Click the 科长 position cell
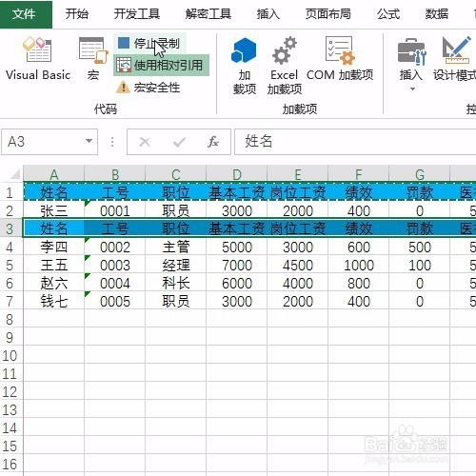The image size is (476, 476). click(x=176, y=283)
